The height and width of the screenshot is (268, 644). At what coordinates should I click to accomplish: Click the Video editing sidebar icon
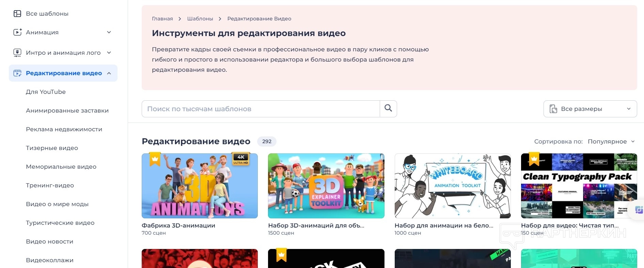(17, 73)
